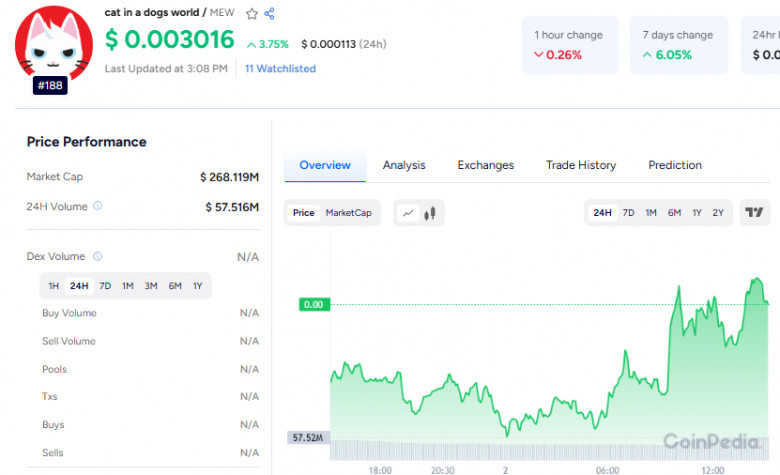Switch chart to line view icon
The width and height of the screenshot is (780, 475).
click(408, 213)
